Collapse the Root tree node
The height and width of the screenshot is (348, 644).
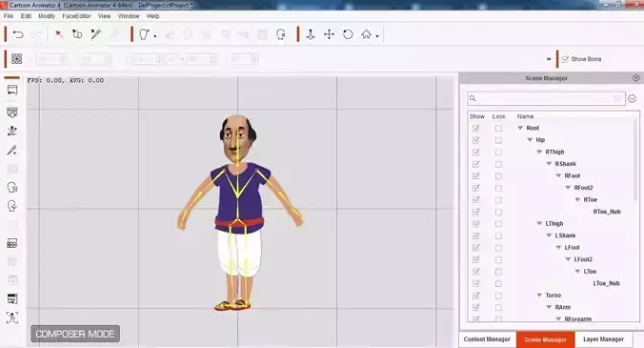[520, 128]
